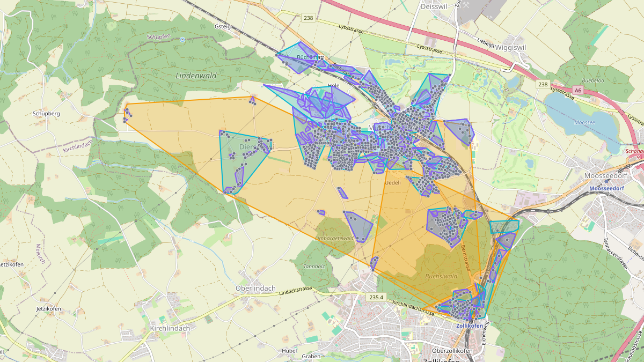Click the Jetzikofen hamlet label

coord(48,309)
